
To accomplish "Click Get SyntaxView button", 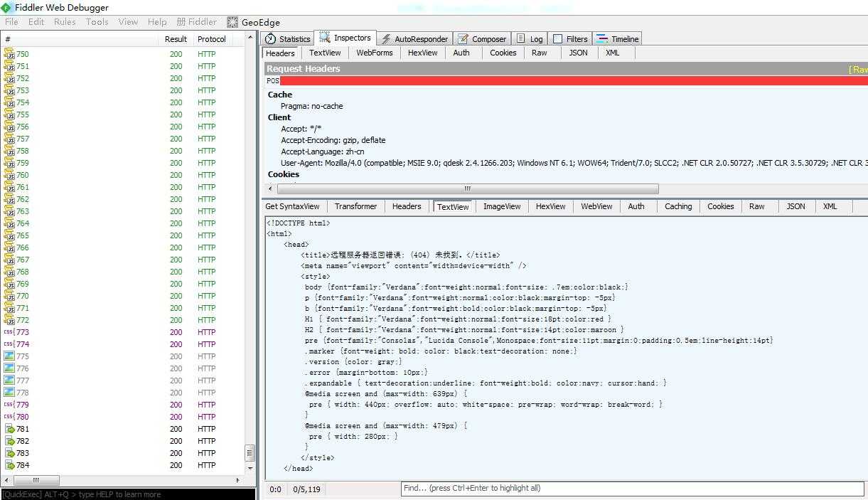I will click(x=292, y=206).
